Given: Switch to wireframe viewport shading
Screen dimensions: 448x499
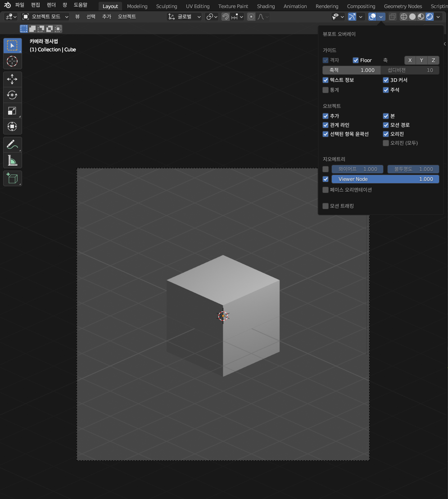Looking at the screenshot, I should tap(404, 17).
